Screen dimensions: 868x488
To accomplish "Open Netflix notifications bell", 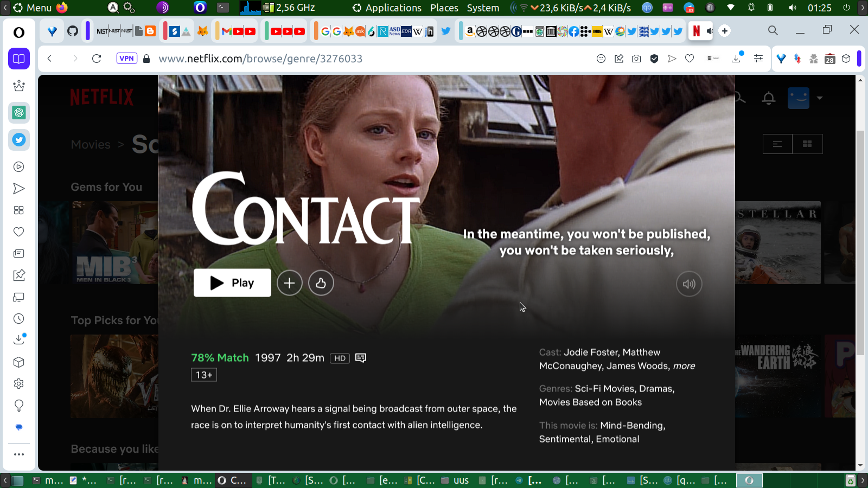I will [769, 98].
